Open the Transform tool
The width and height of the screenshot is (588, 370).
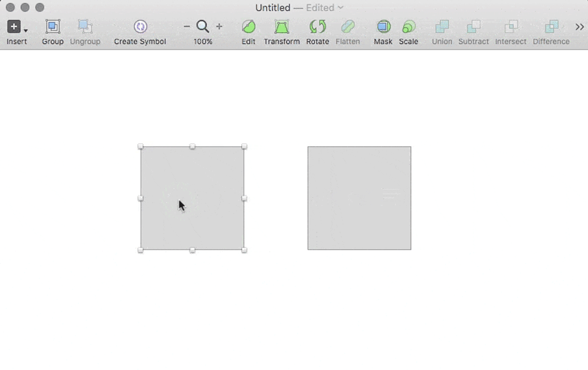(x=282, y=28)
